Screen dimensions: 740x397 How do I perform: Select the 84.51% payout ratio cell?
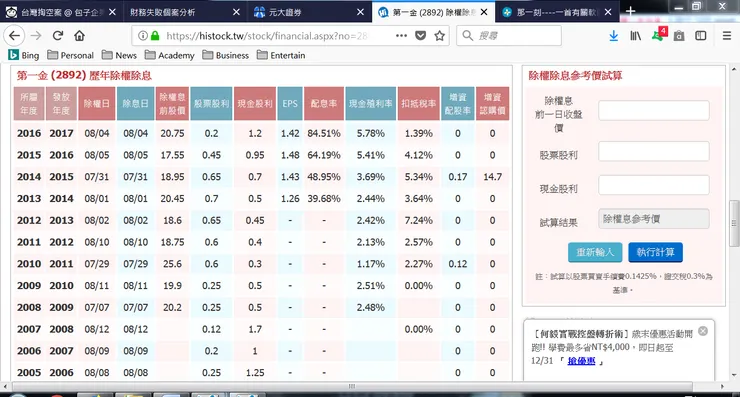(324, 133)
